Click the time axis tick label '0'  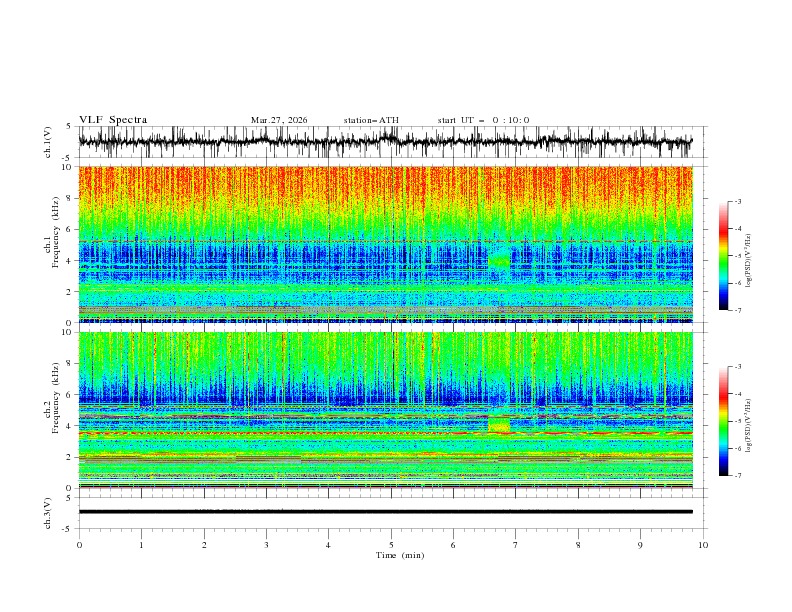tap(79, 545)
